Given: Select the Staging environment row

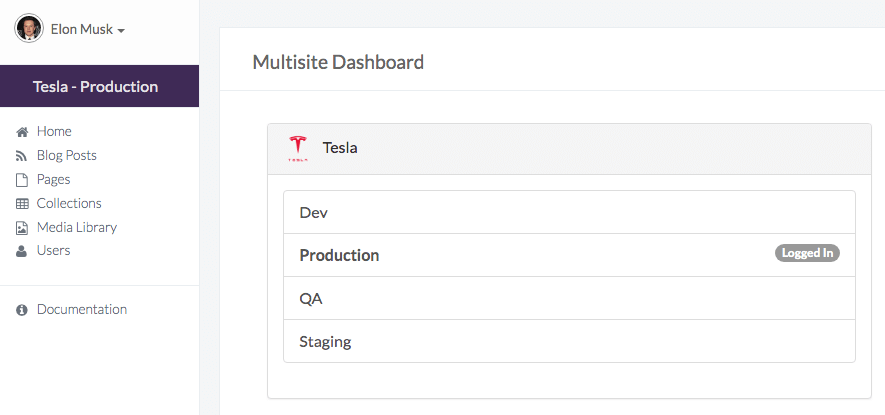Looking at the screenshot, I should coord(569,341).
